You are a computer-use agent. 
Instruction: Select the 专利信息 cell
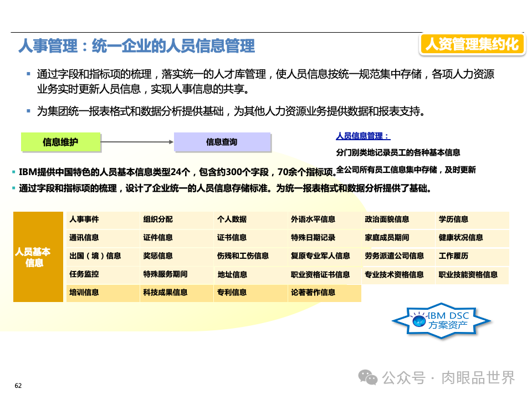click(x=250, y=293)
